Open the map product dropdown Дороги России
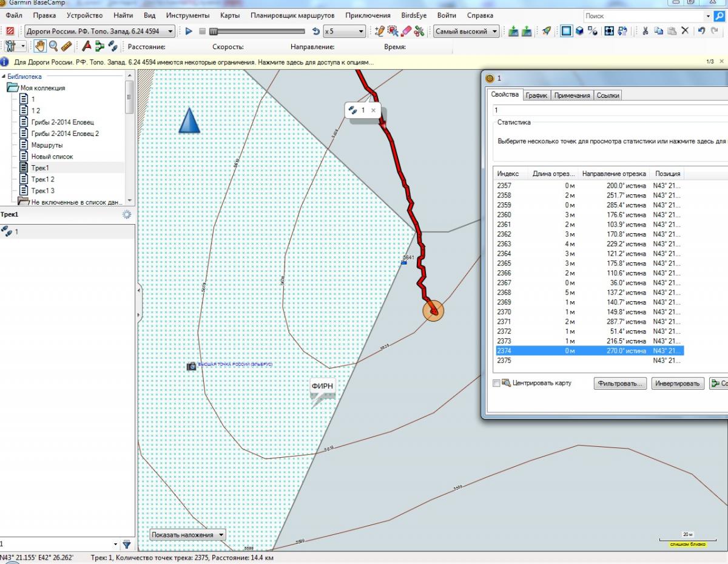This screenshot has width=728, height=564. 99,31
